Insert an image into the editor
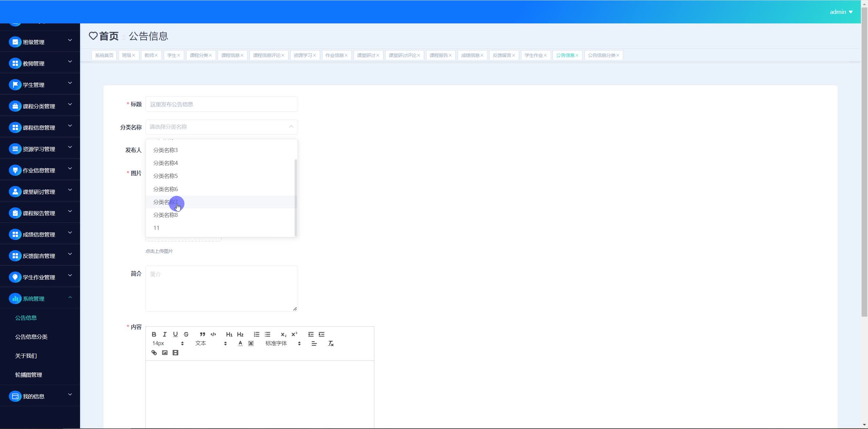This screenshot has width=868, height=429. pos(165,353)
